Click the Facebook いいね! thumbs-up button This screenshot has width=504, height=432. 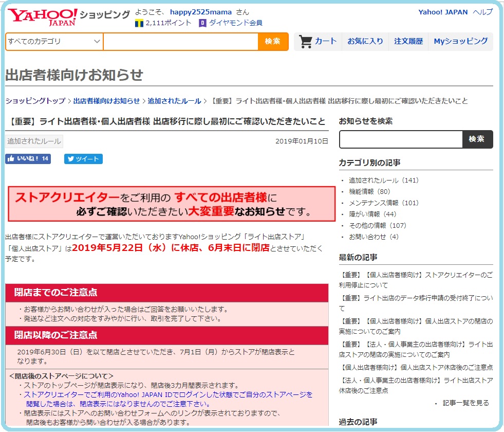(x=28, y=158)
